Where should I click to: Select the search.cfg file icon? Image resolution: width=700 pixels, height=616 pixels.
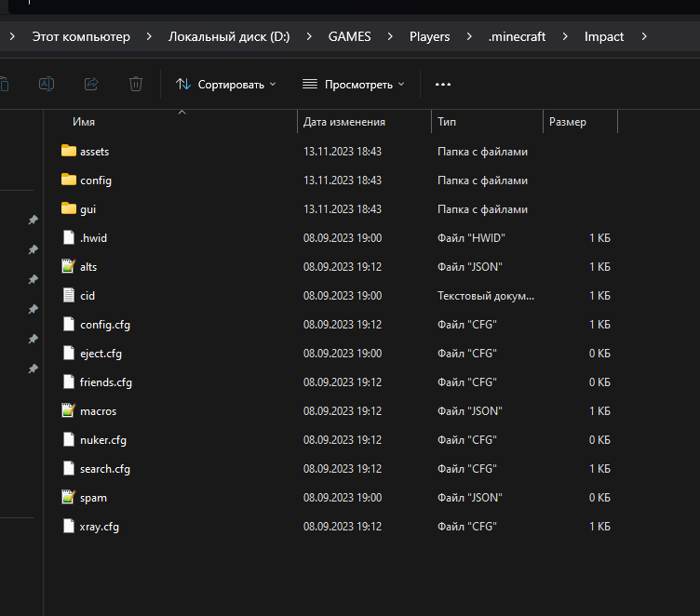point(69,468)
